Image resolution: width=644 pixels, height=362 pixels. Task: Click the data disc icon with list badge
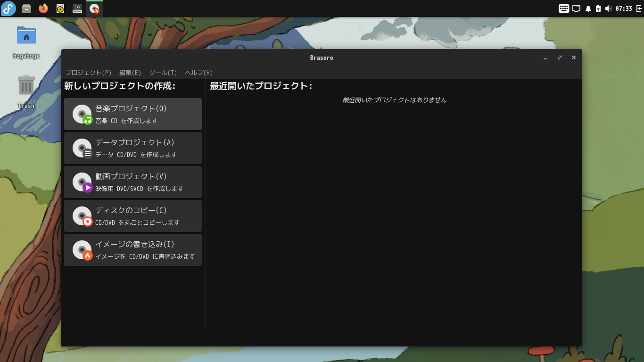pyautogui.click(x=82, y=148)
